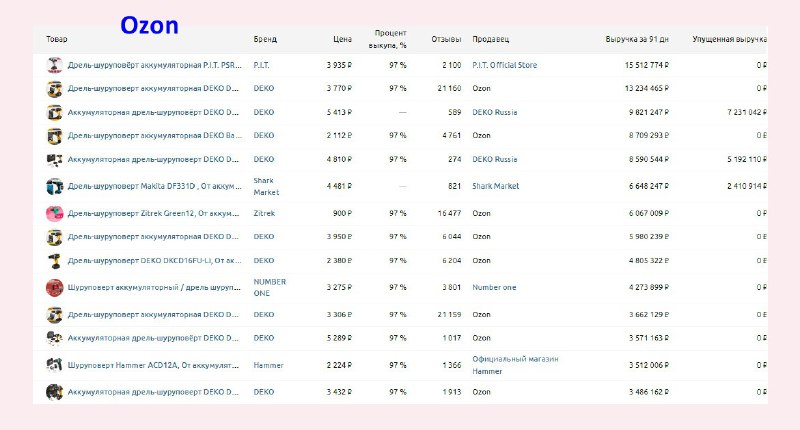Screen dimensions: 800x430
Task: Open pink thumbnail of Zitrek Green12 drill
Action: [x=55, y=213]
